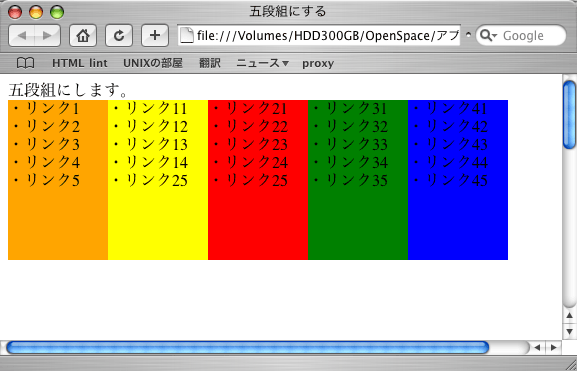The image size is (577, 371).
Task: Click リンク4 in the orange column
Action: 53,162
